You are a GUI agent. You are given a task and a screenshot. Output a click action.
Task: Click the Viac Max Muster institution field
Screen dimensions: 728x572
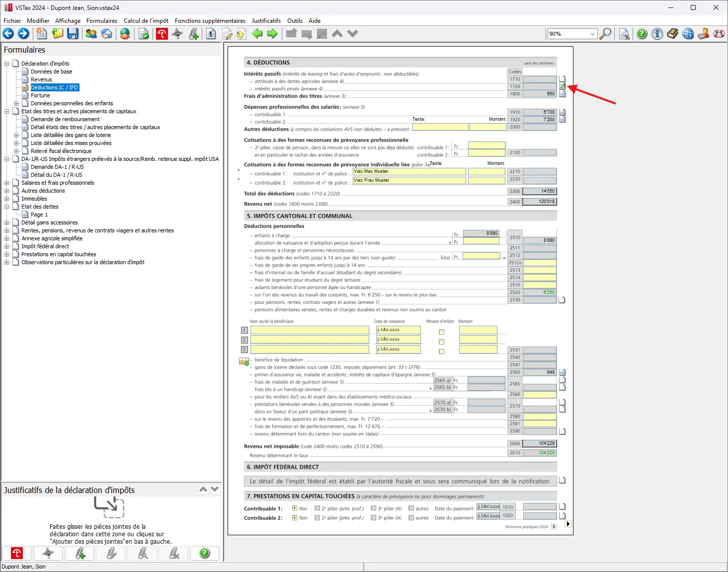click(408, 172)
